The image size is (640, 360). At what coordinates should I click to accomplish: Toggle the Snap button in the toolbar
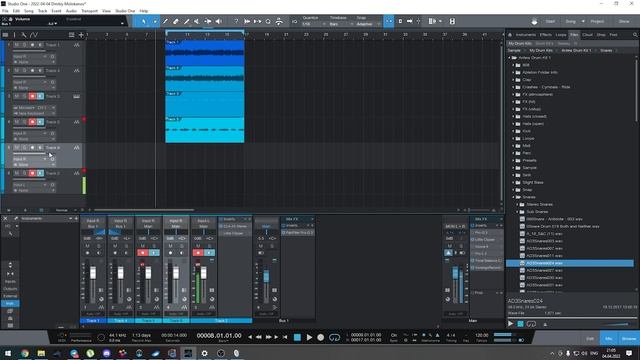click(389, 21)
